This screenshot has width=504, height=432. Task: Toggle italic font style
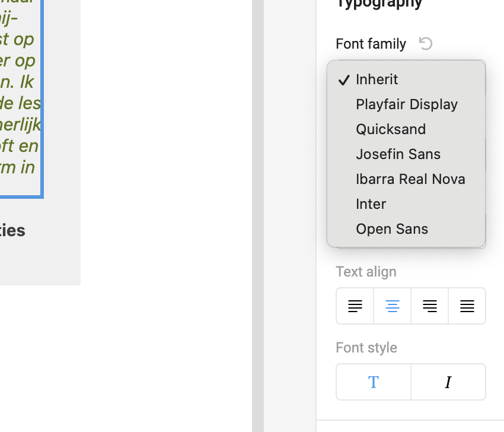pyautogui.click(x=448, y=382)
